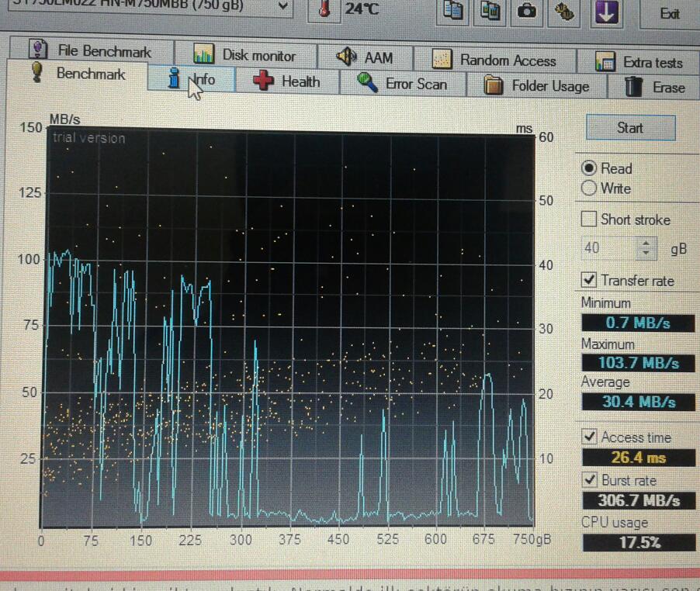The height and width of the screenshot is (591, 700).
Task: Open the Folder Usage tab
Action: 537,86
